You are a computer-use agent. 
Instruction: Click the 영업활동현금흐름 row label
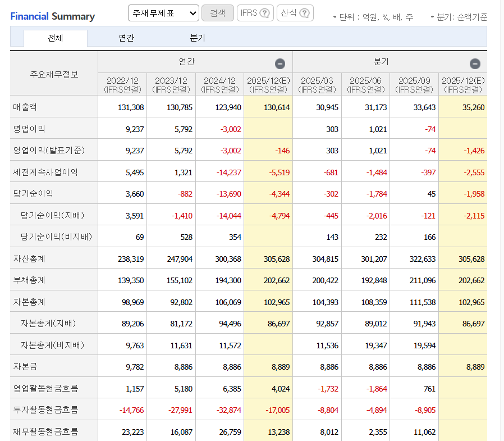tap(45, 388)
